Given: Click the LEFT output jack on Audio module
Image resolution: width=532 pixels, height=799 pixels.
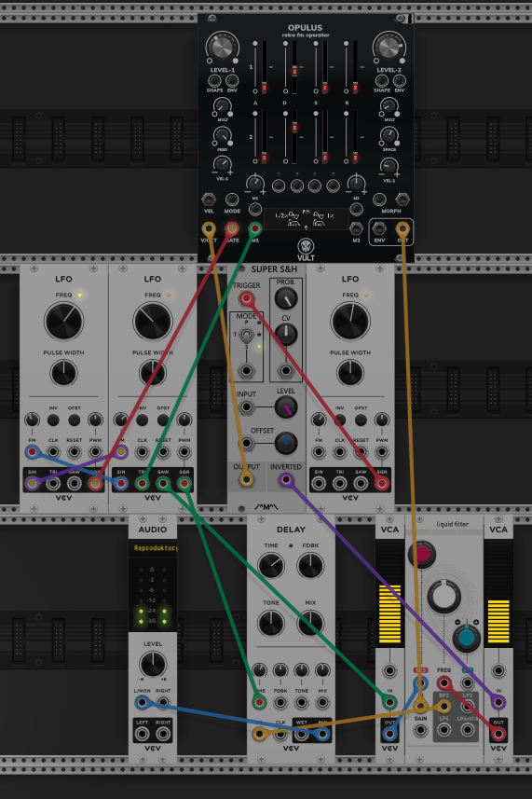Looking at the screenshot, I should [x=142, y=734].
